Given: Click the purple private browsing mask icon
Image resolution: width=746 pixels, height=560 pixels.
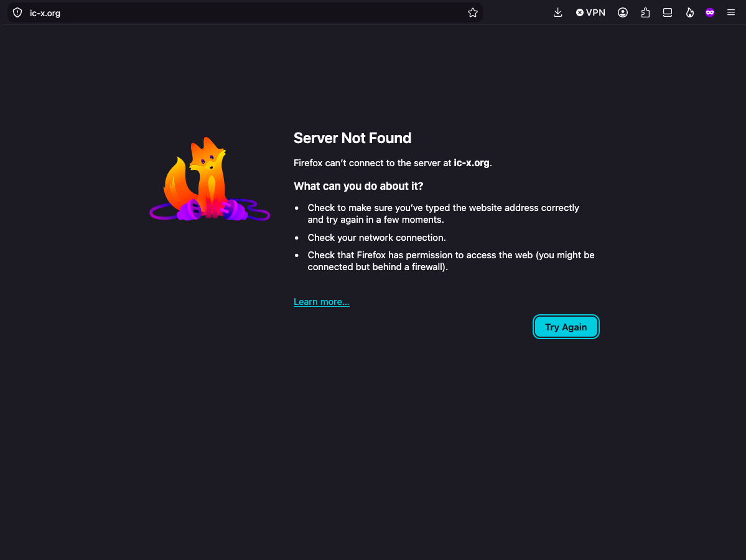Looking at the screenshot, I should click(710, 13).
